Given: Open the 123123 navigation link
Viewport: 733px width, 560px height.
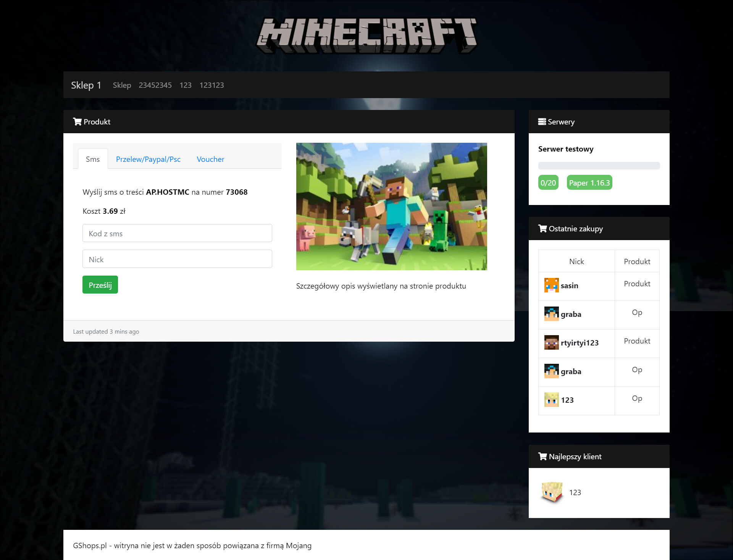Looking at the screenshot, I should coord(212,85).
